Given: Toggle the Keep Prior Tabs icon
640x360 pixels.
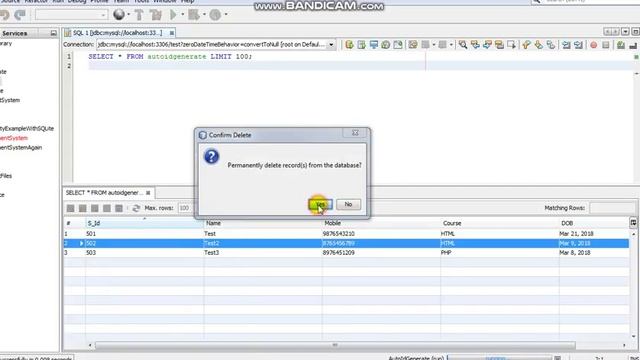Looking at the screenshot, I should (398, 44).
